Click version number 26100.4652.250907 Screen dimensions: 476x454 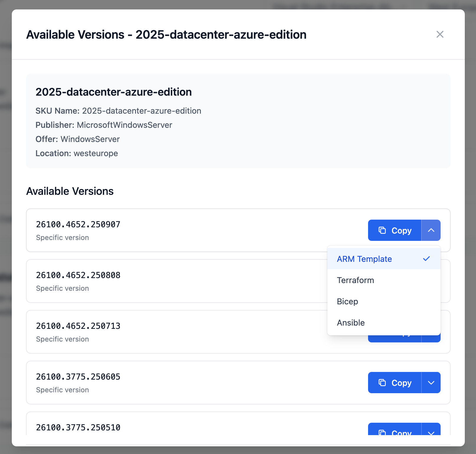click(x=78, y=224)
